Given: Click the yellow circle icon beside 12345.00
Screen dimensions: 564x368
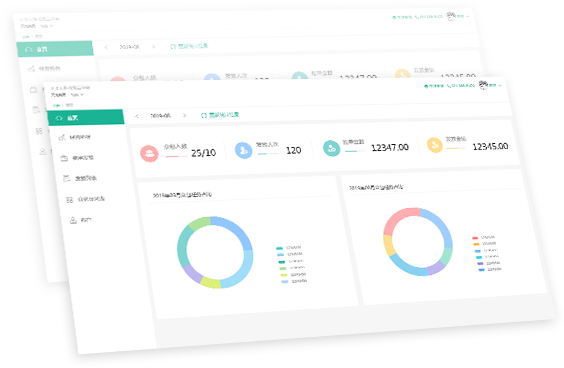Looking at the screenshot, I should tap(435, 145).
